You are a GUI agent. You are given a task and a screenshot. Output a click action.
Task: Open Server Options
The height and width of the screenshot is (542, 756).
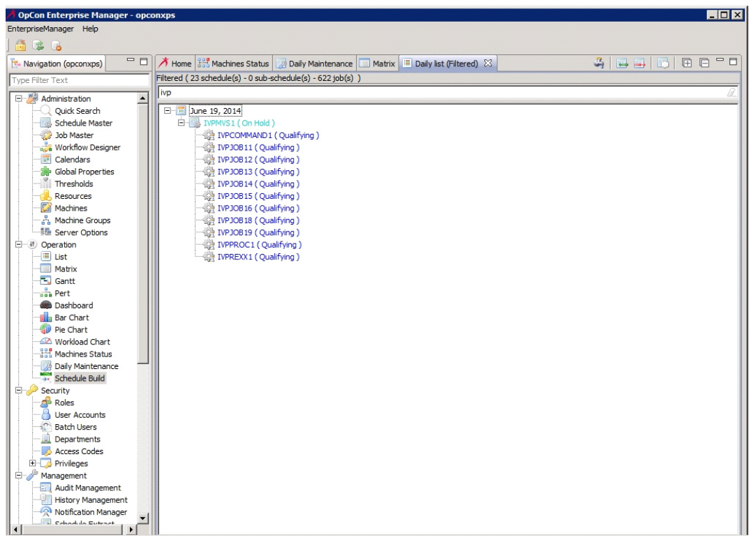coord(81,232)
